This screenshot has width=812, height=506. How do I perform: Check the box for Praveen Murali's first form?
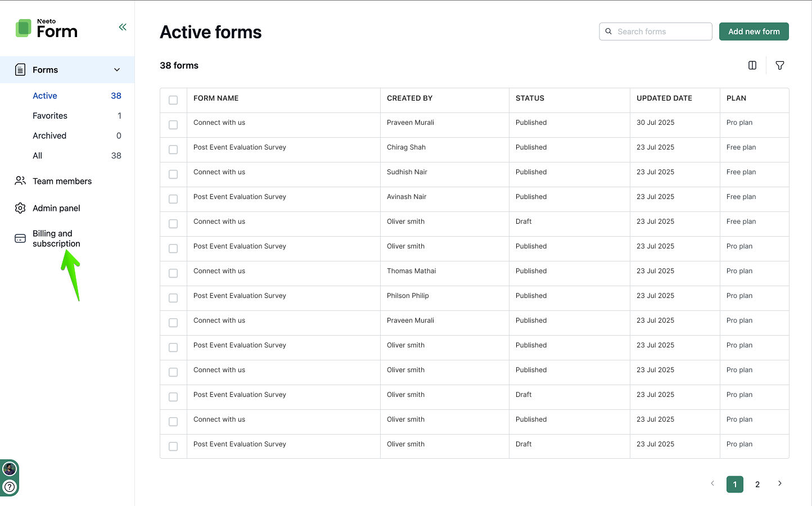pyautogui.click(x=173, y=125)
